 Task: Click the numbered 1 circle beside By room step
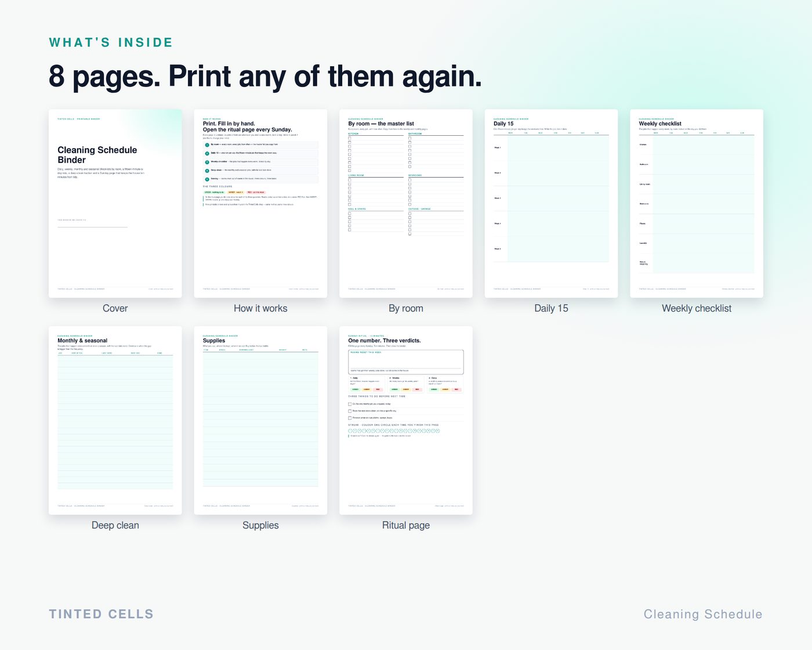207,145
